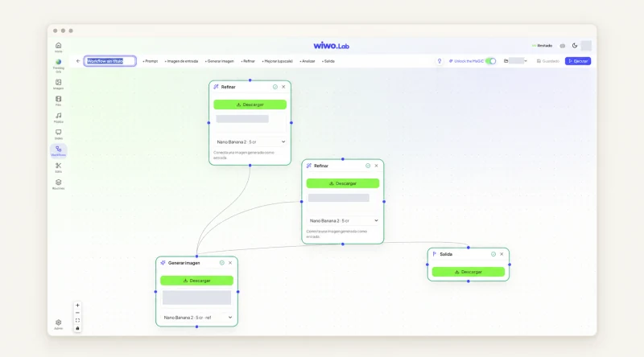
Task: Add a Prompt node from toolbar
Action: 151,61
